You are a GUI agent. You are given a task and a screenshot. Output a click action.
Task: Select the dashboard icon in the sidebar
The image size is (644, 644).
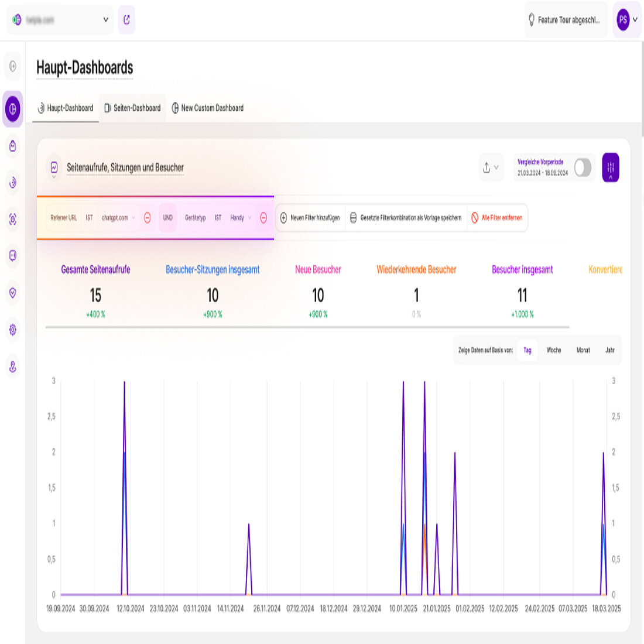point(12,108)
